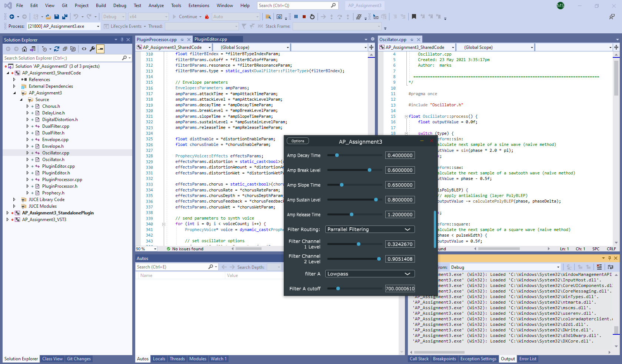
Task: Expand the References node
Action: tap(14, 80)
